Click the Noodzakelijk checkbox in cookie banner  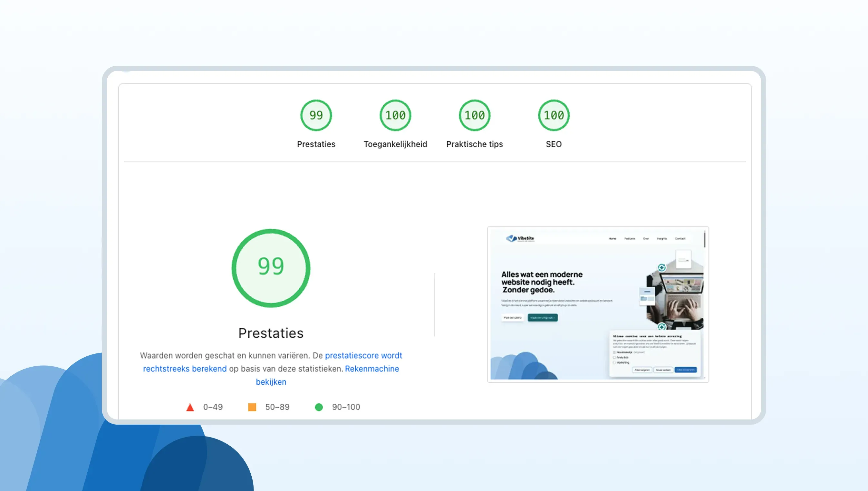[614, 352]
